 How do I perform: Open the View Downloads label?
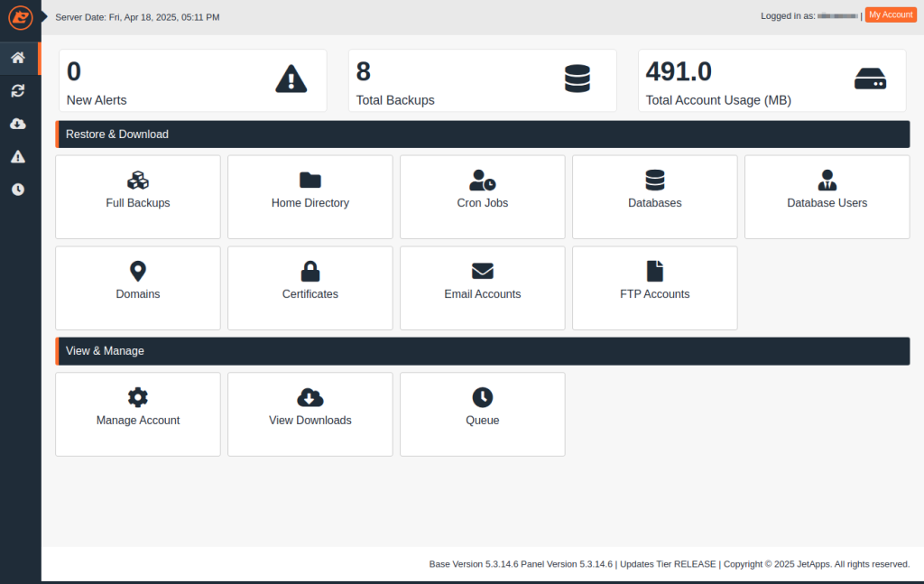310,421
